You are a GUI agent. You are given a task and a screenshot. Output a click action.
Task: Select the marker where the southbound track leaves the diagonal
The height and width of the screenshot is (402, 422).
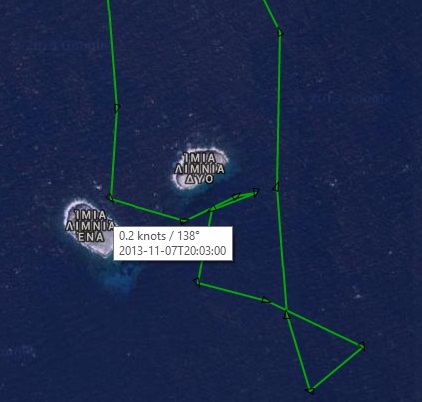tap(212, 209)
